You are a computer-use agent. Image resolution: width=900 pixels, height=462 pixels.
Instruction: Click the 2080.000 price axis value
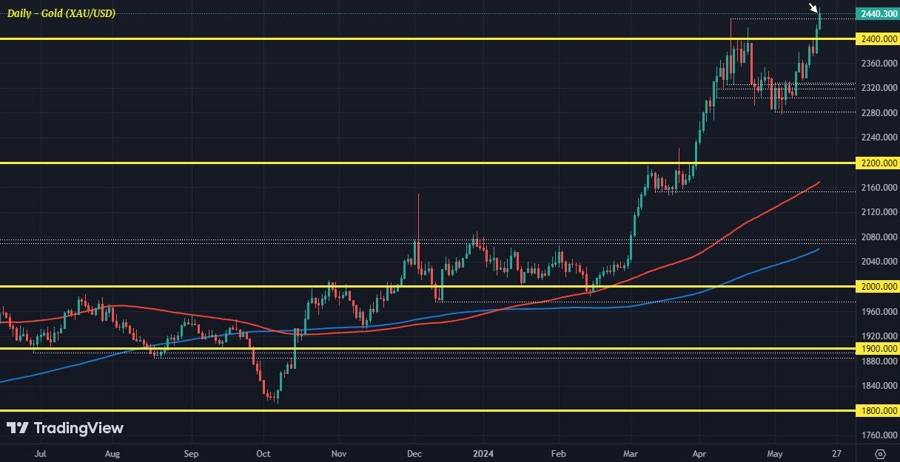(x=878, y=237)
